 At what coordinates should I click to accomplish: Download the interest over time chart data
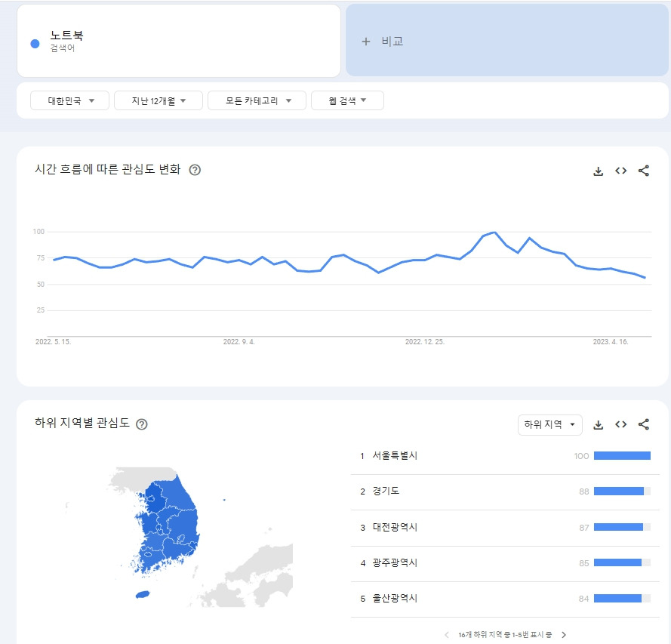(599, 171)
